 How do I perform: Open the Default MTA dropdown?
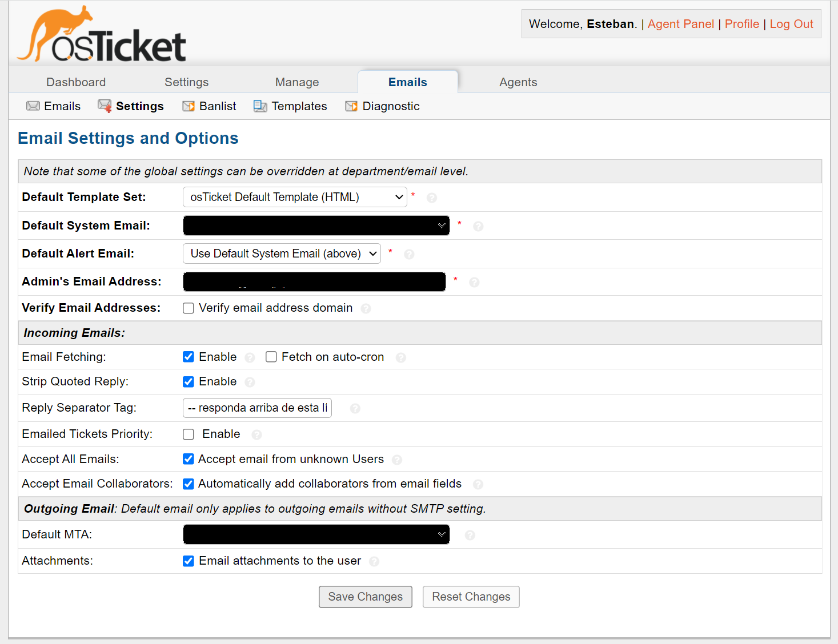(x=316, y=534)
